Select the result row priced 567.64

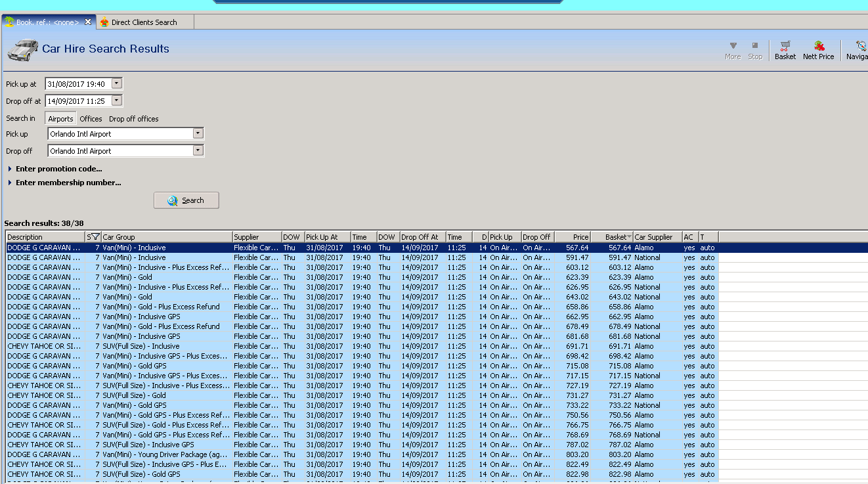point(362,248)
